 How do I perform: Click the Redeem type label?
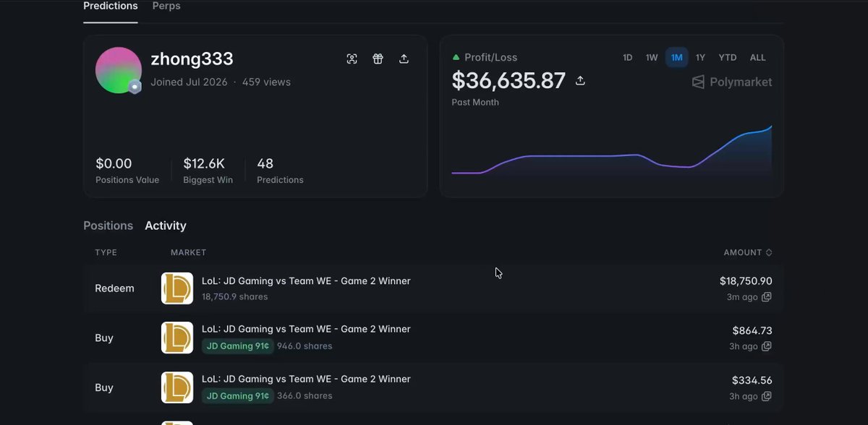pos(114,288)
